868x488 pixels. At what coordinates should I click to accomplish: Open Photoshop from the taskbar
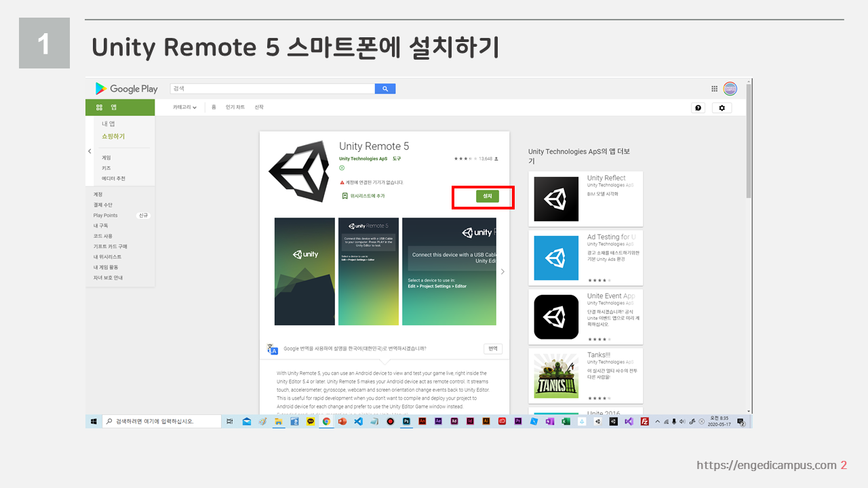click(x=407, y=421)
